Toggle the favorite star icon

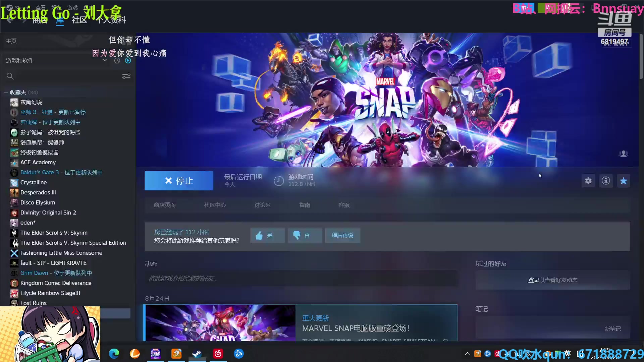[x=624, y=181]
